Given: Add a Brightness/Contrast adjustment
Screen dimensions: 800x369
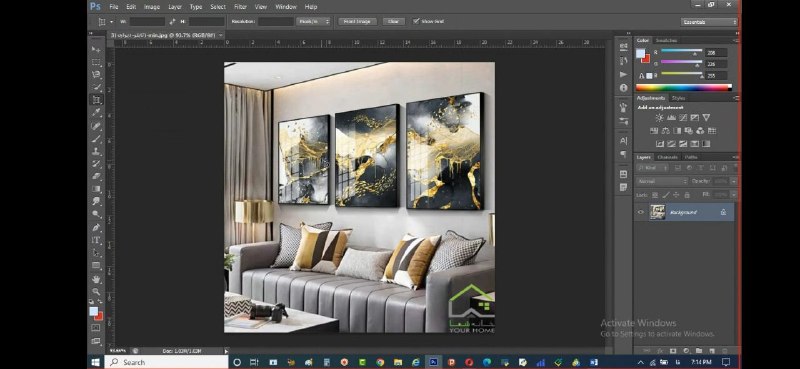Looking at the screenshot, I should [x=659, y=118].
